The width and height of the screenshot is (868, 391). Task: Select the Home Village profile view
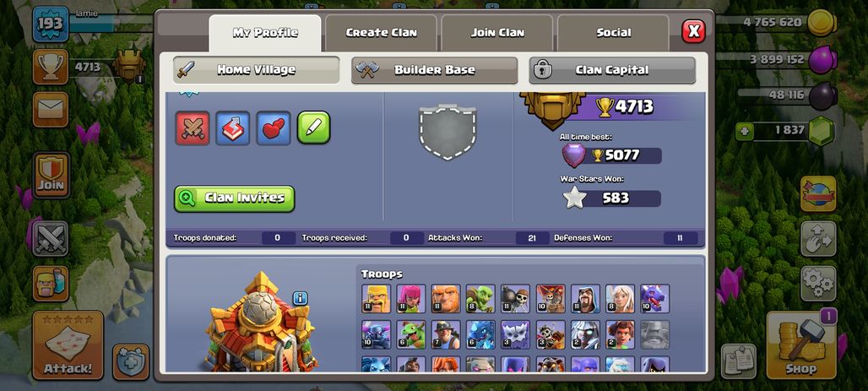(x=257, y=70)
